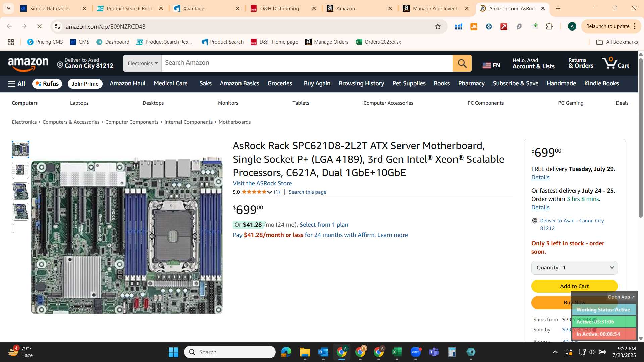
Task: Open Windows Start menu
Action: pos(173,352)
